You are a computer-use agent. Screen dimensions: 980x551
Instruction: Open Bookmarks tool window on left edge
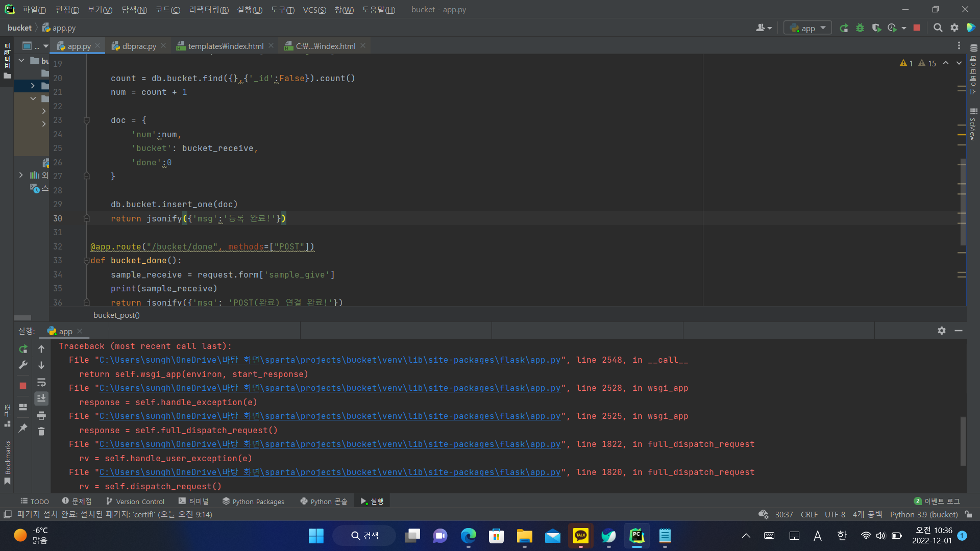click(x=7, y=463)
